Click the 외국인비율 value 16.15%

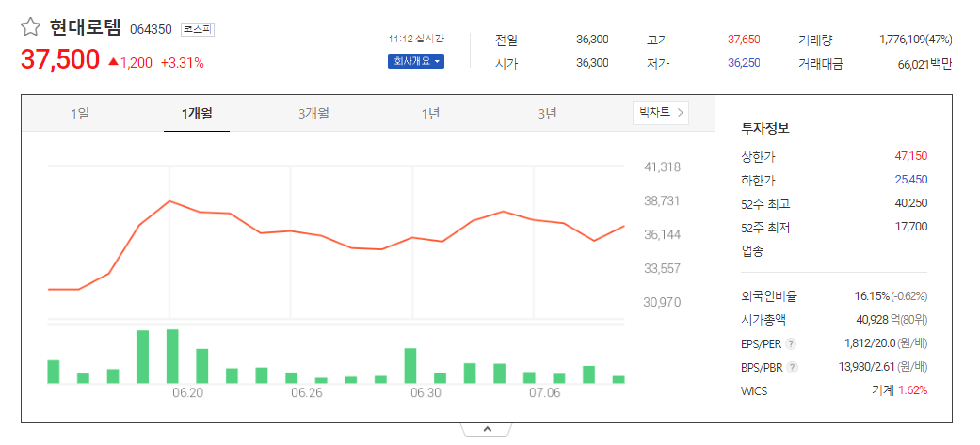point(871,296)
